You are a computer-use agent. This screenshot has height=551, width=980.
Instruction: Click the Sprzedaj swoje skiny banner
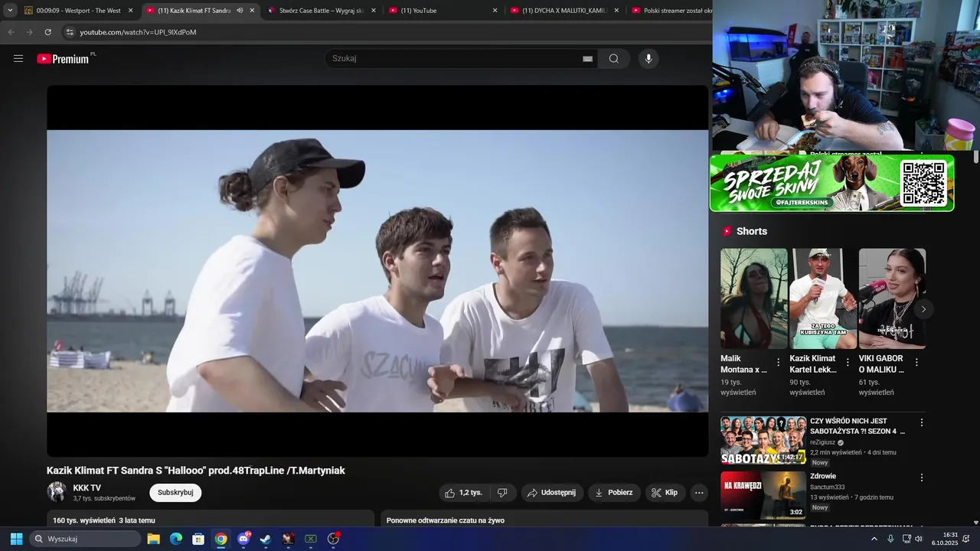(831, 183)
